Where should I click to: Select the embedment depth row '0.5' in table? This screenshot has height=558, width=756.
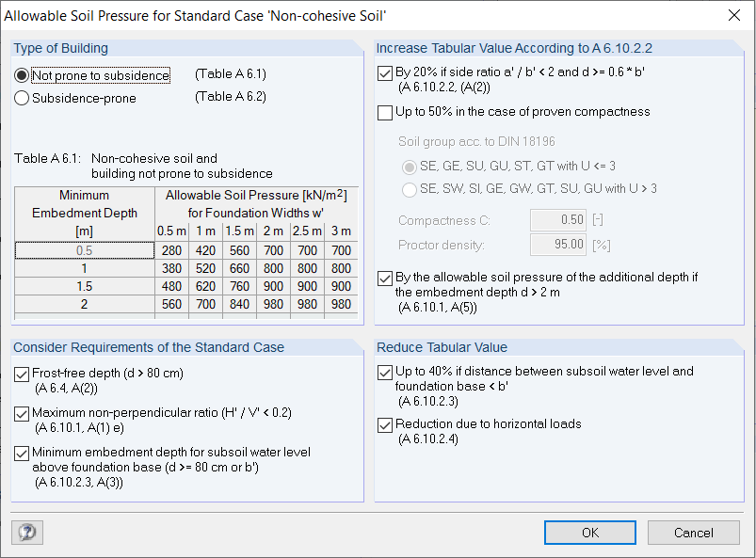pyautogui.click(x=83, y=249)
